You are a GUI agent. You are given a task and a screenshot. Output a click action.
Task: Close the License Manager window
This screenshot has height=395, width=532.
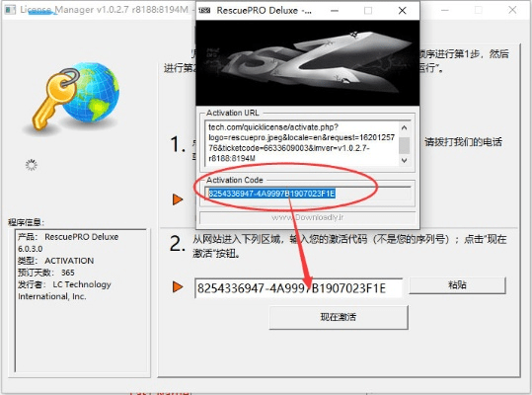(512, 10)
